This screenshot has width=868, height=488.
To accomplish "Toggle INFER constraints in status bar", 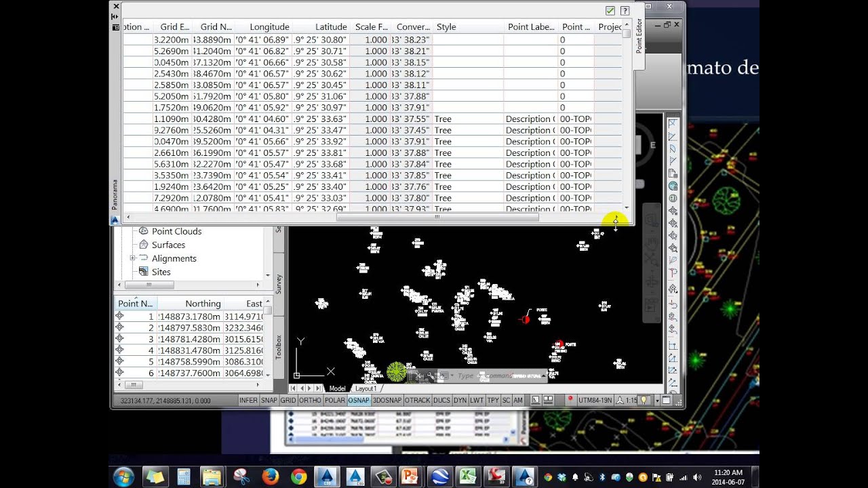I will click(248, 401).
